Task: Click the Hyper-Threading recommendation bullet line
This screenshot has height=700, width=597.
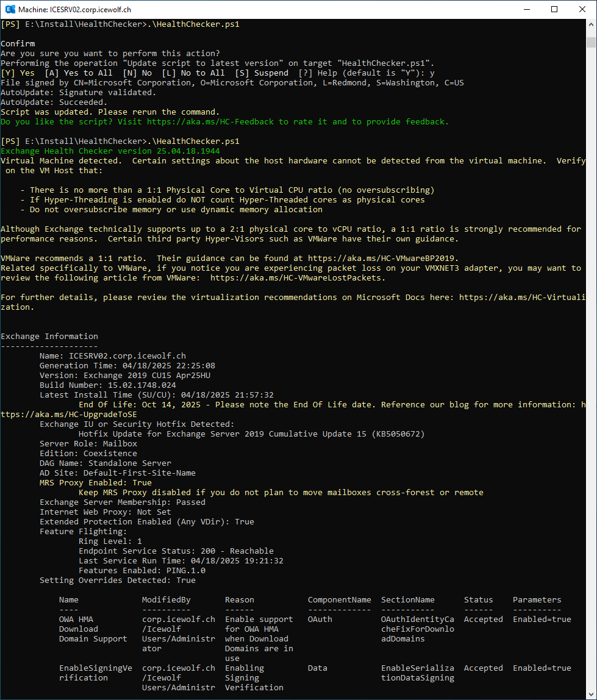Action: click(x=223, y=200)
